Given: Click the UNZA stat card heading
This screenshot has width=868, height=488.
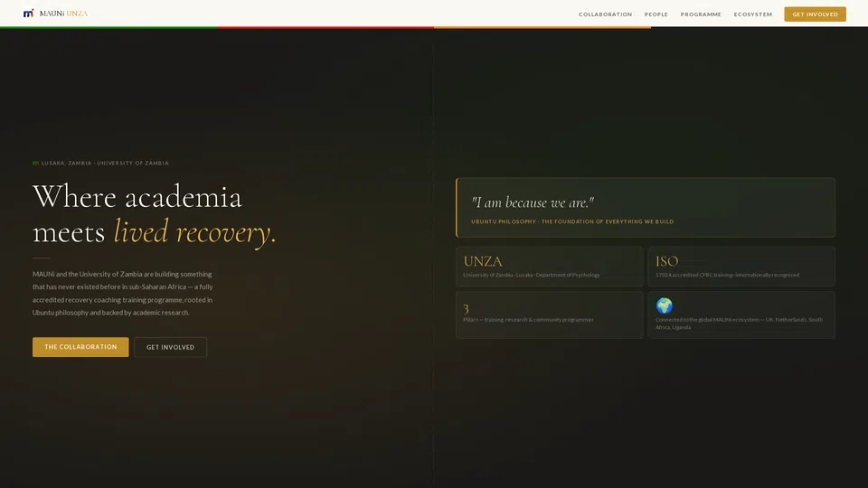Looking at the screenshot, I should click(483, 261).
